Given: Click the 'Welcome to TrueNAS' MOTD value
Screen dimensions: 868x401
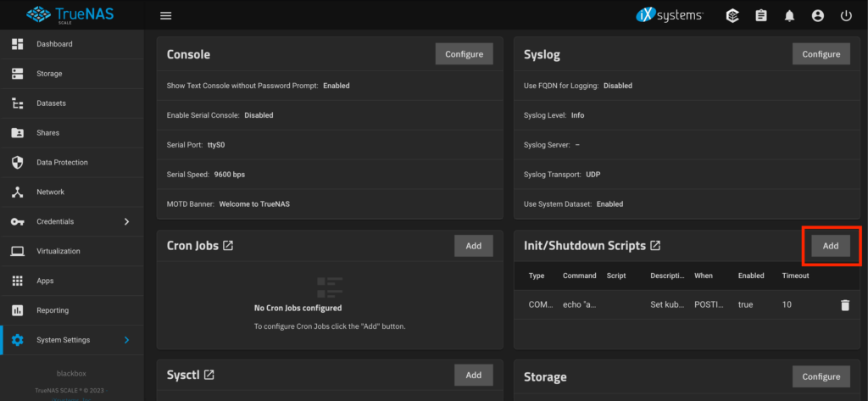Looking at the screenshot, I should (x=254, y=203).
